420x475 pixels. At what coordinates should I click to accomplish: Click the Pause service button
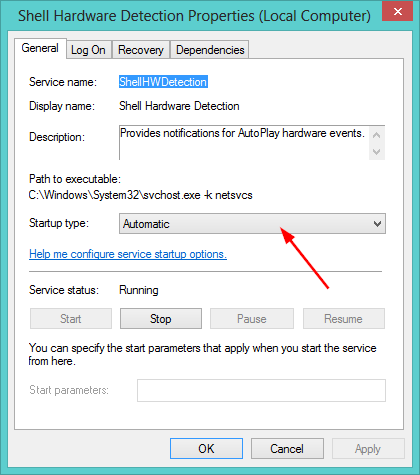[252, 319]
